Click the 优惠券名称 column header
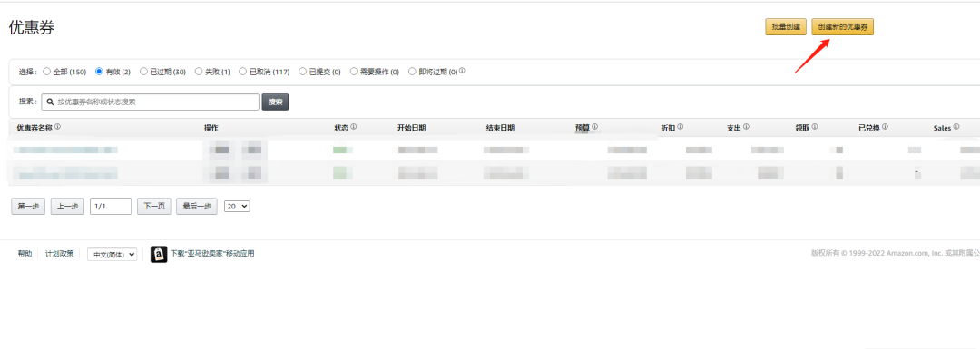Image resolution: width=980 pixels, height=349 pixels. pyautogui.click(x=34, y=128)
